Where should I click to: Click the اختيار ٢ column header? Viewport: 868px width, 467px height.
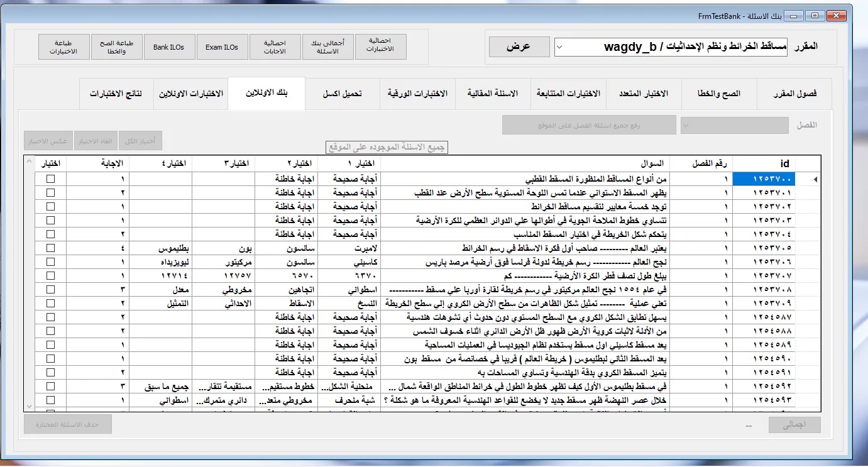pos(286,163)
